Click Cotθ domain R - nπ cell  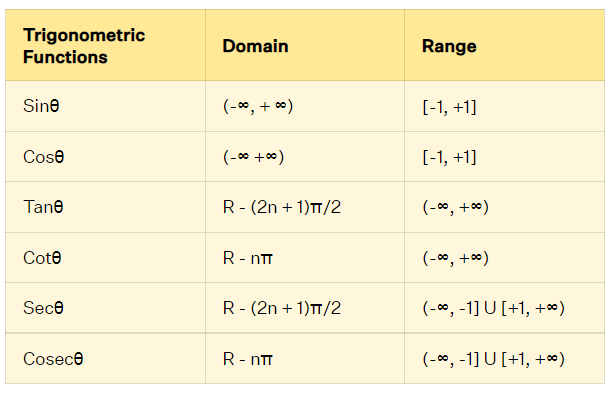tap(305, 258)
